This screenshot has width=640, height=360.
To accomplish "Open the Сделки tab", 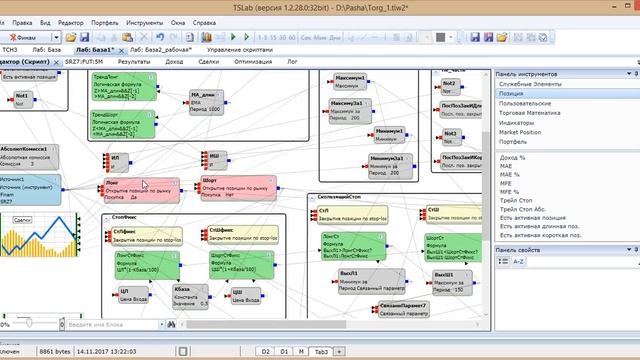I will pyautogui.click(x=209, y=62).
